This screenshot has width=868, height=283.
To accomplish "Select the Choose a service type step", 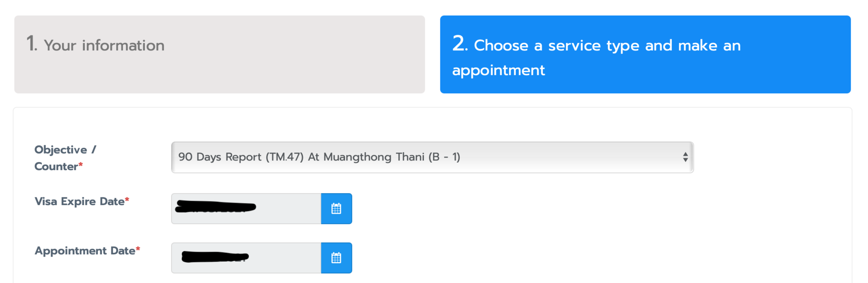I will (x=645, y=54).
